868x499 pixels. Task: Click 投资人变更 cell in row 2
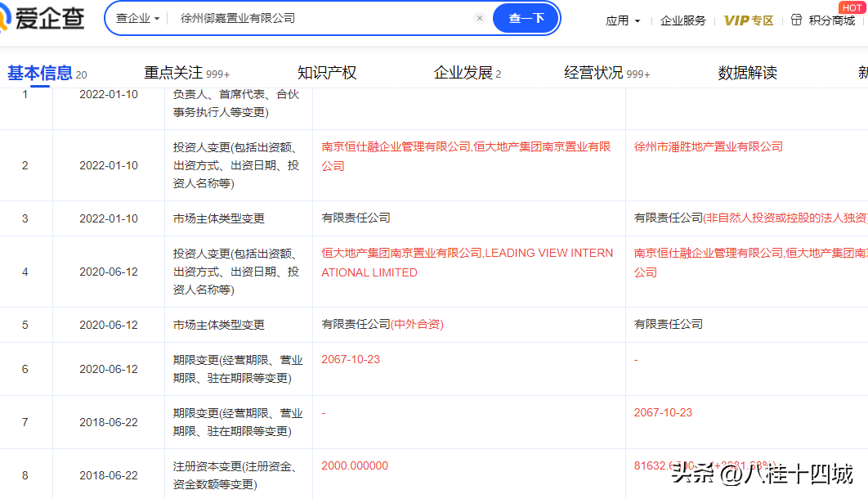tap(239, 165)
